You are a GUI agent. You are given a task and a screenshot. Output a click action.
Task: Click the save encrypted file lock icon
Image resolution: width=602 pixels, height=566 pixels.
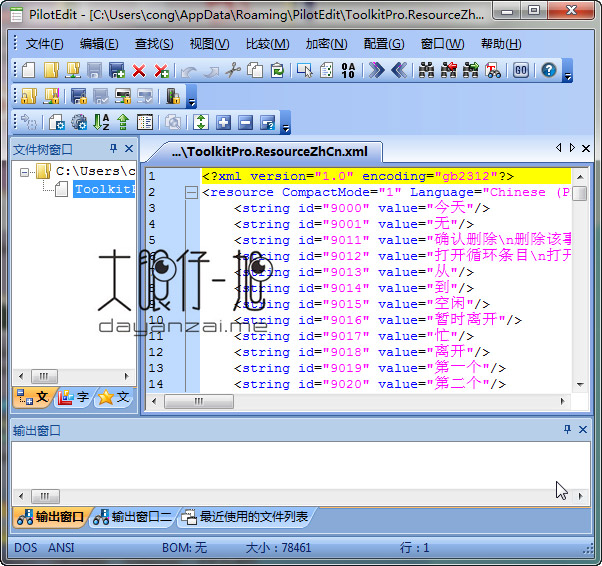pyautogui.click(x=79, y=96)
